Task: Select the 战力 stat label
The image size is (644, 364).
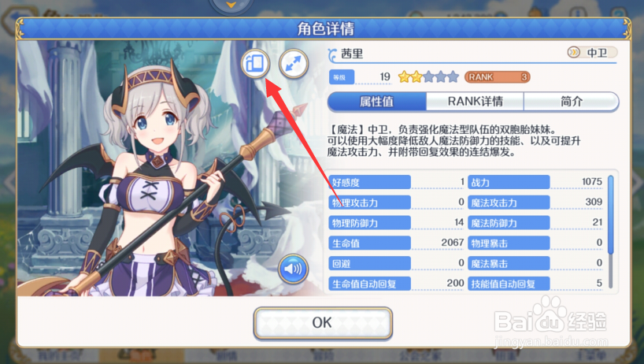Action: tap(509, 182)
